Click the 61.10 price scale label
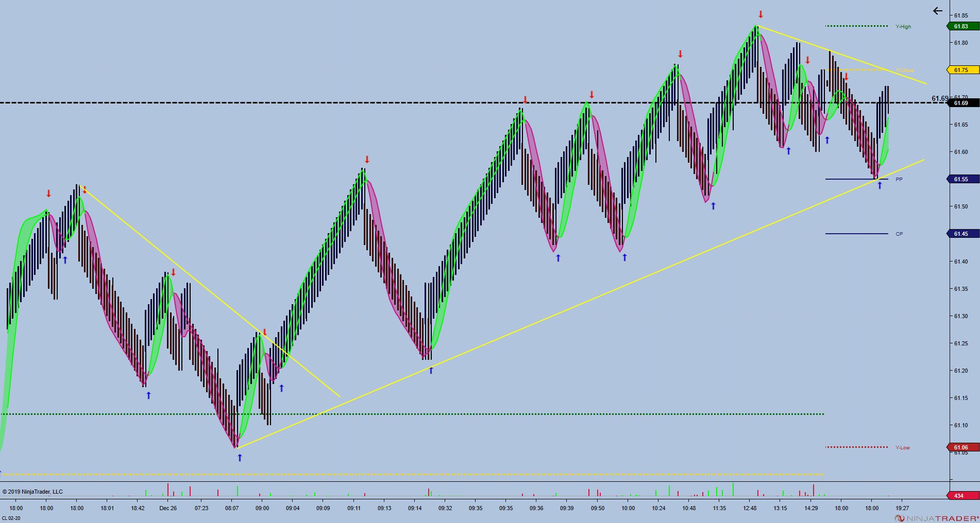This screenshot has width=980, height=523. pos(961,425)
